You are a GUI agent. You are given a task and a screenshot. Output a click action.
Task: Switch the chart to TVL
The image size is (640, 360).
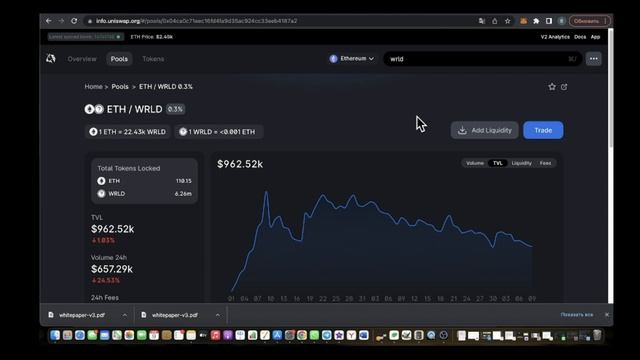click(x=498, y=163)
